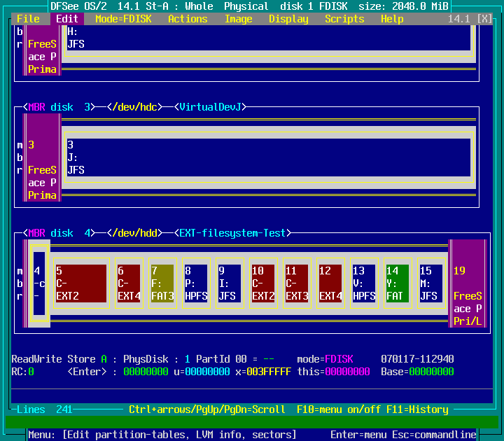This screenshot has width=504, height=441.
Task: Open the Display menu
Action: pyautogui.click(x=288, y=19)
